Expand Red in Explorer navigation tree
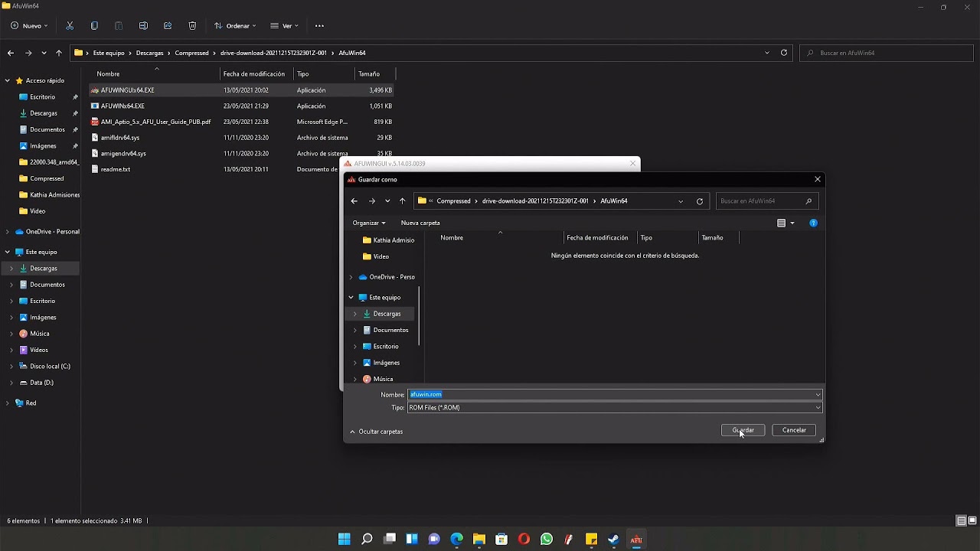 [8, 403]
